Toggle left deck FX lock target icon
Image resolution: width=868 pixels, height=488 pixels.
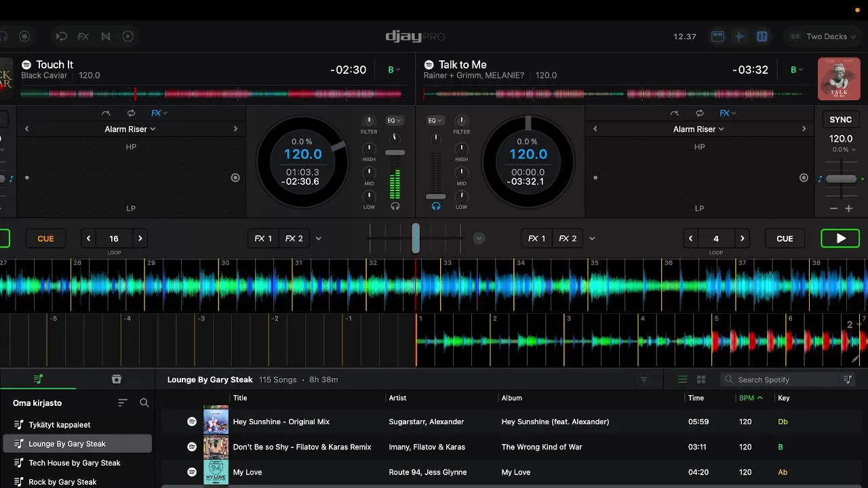235,178
